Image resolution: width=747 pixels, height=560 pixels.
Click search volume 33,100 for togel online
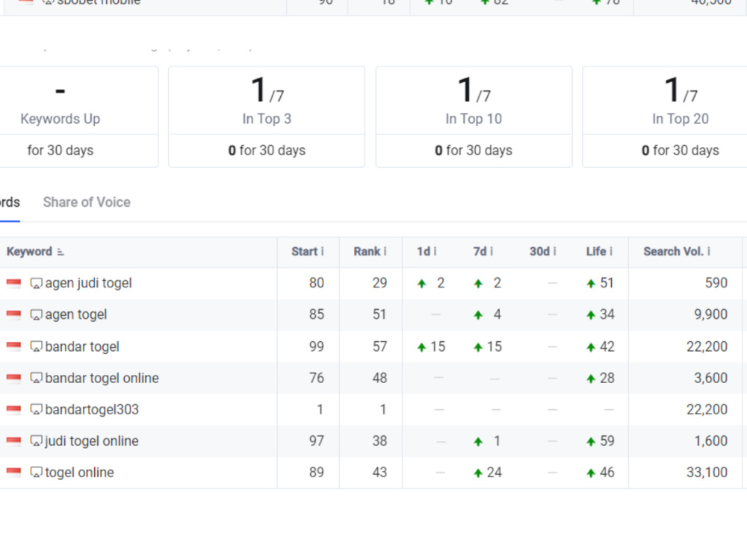[707, 472]
